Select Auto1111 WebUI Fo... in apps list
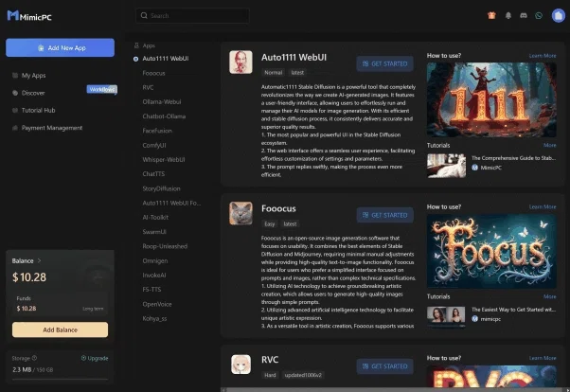 coord(171,203)
